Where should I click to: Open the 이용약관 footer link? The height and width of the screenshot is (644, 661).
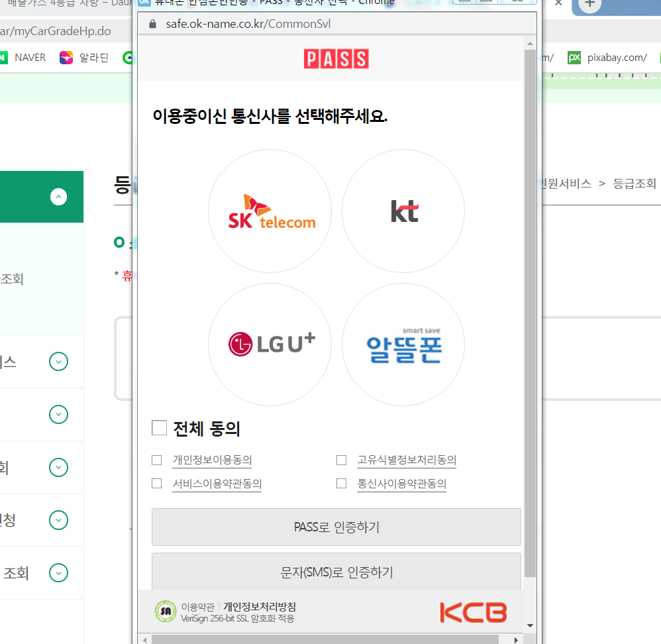pos(198,607)
